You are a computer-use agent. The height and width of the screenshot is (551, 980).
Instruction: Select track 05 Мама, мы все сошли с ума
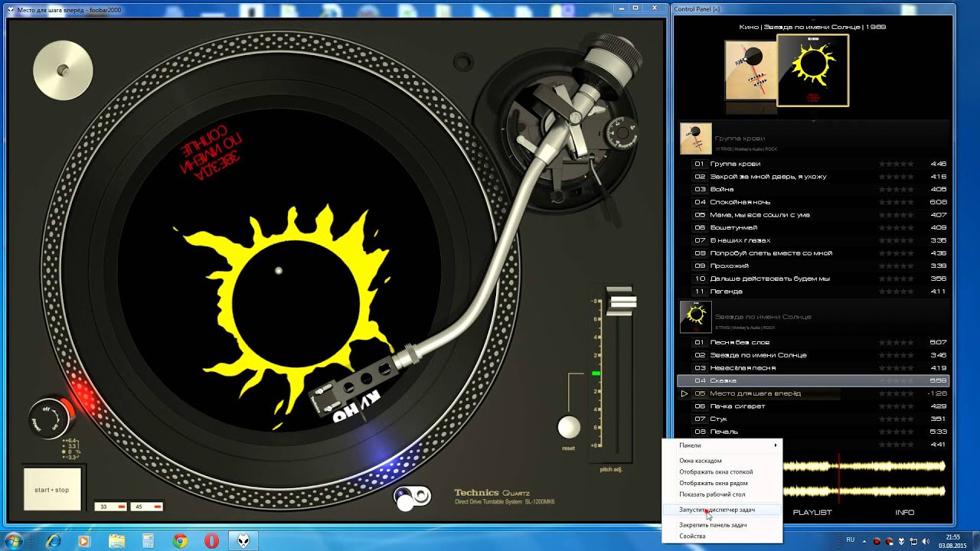(x=814, y=215)
